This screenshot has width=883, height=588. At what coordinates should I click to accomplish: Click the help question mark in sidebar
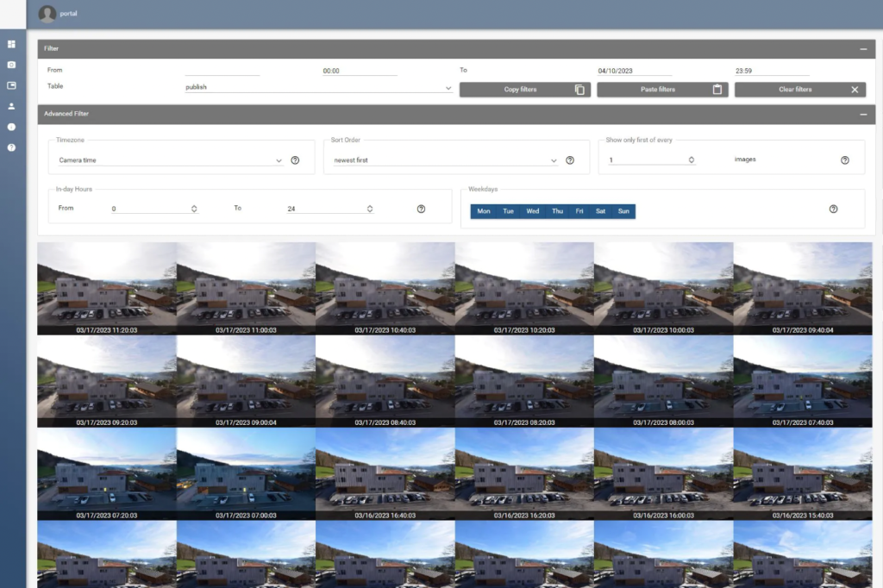tap(11, 147)
